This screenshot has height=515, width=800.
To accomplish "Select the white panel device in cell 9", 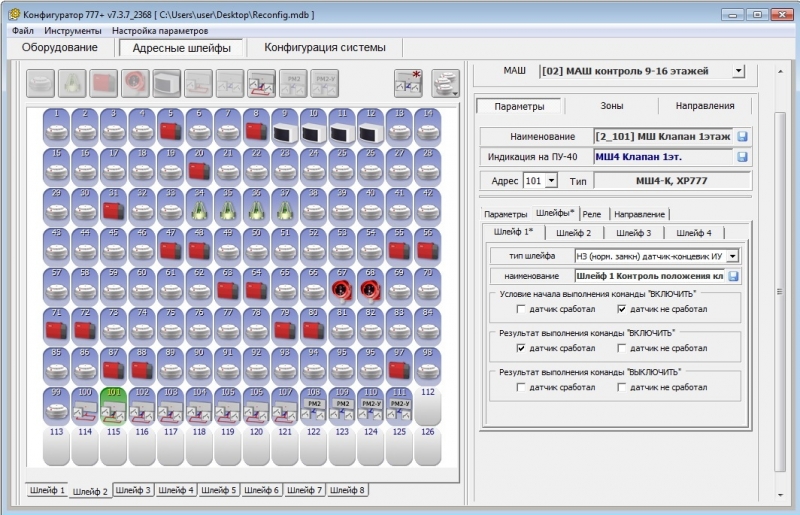I will pos(283,127).
